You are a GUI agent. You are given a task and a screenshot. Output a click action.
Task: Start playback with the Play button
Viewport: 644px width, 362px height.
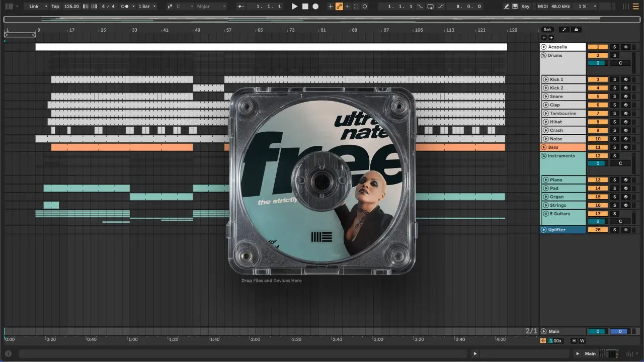pos(295,7)
